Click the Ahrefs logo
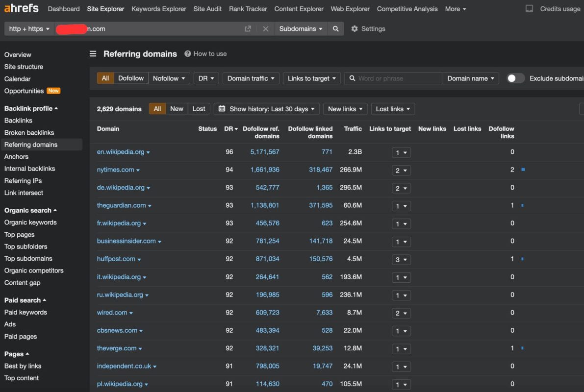 (21, 8)
